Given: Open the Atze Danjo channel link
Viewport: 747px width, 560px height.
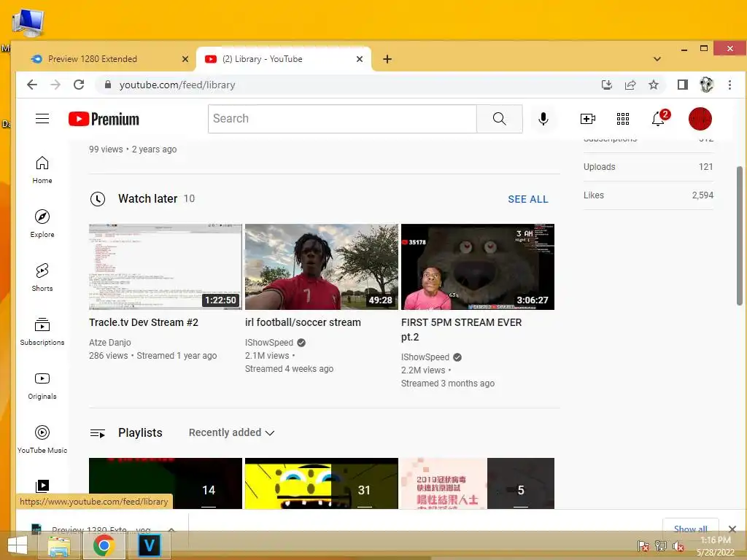Looking at the screenshot, I should point(110,343).
